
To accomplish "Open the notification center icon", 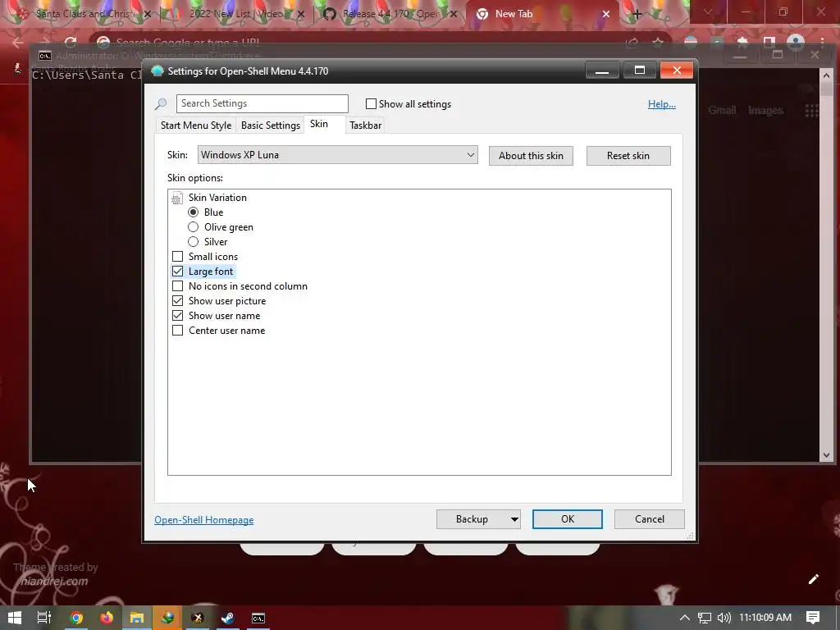I will (x=813, y=618).
